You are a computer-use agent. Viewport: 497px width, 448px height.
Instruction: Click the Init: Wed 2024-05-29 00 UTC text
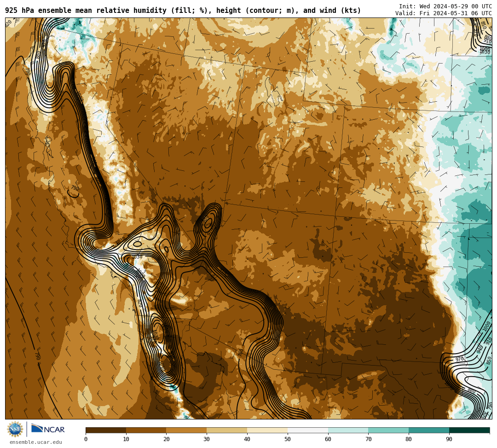tap(445, 6)
